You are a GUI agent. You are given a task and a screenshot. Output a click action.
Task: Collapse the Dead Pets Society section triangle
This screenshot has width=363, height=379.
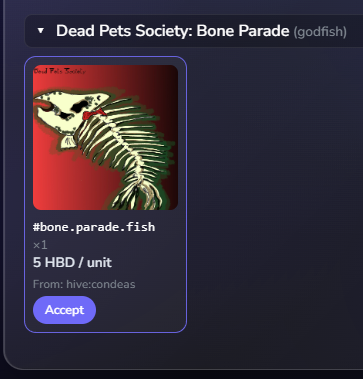[x=41, y=31]
